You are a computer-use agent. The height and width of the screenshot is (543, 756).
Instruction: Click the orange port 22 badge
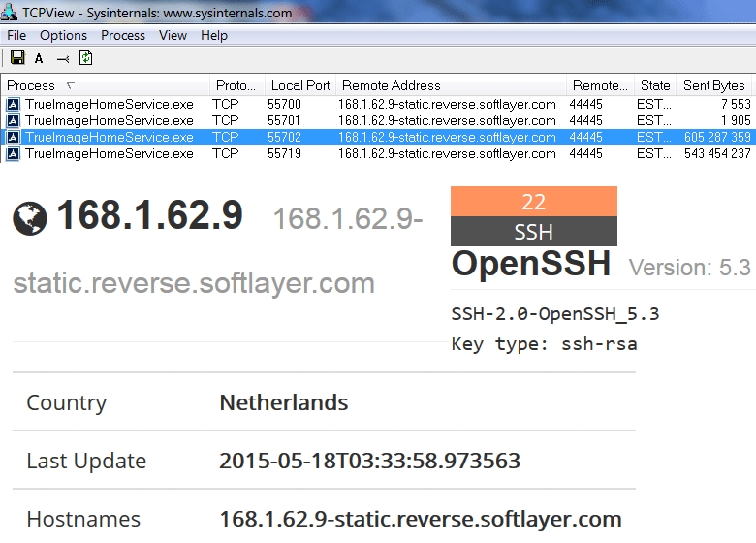point(534,201)
